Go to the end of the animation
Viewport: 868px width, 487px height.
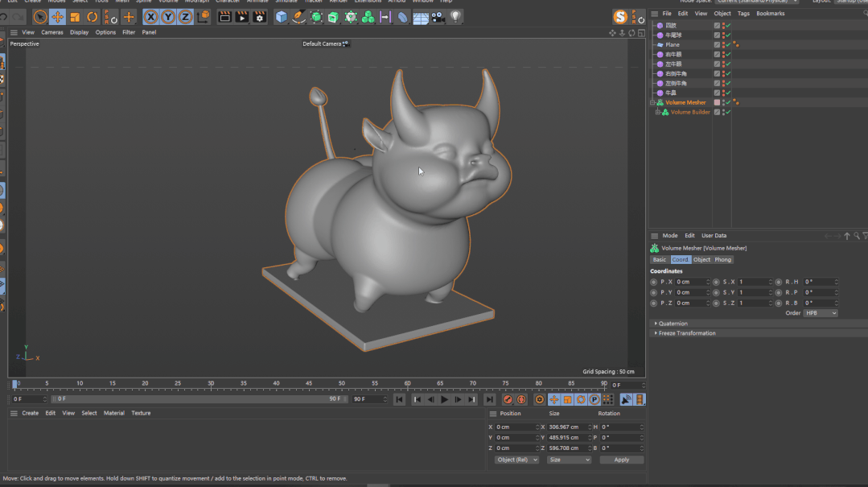click(489, 399)
